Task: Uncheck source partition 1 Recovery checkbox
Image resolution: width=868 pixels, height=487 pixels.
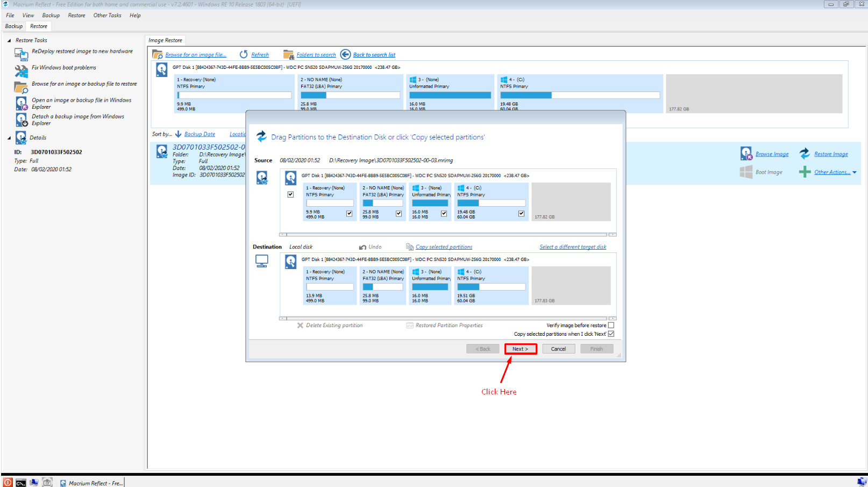Action: click(x=349, y=214)
